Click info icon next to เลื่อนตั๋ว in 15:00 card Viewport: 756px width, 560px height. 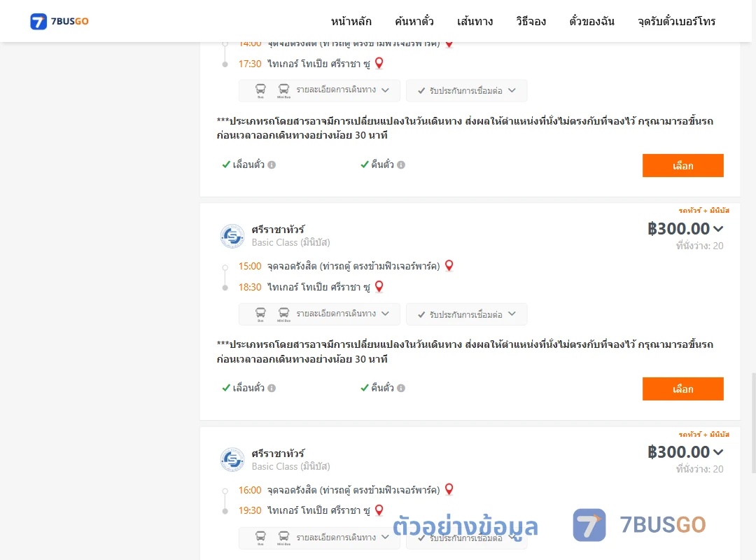click(272, 388)
